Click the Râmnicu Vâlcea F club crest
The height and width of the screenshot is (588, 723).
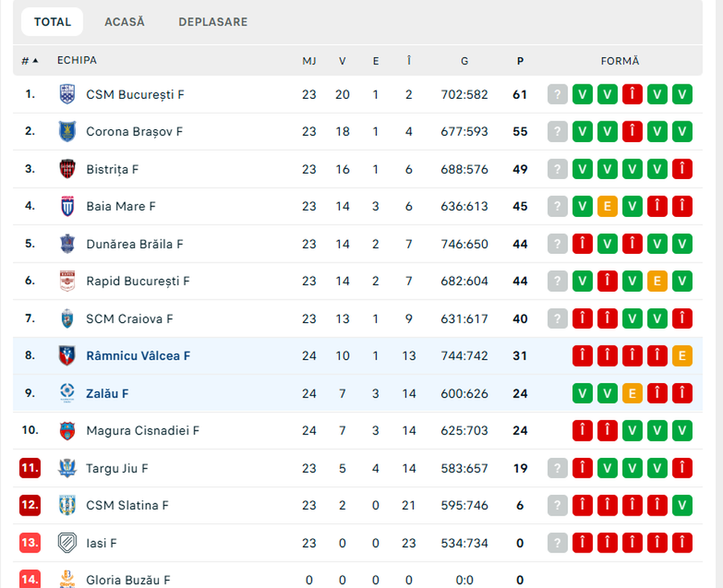(x=67, y=356)
